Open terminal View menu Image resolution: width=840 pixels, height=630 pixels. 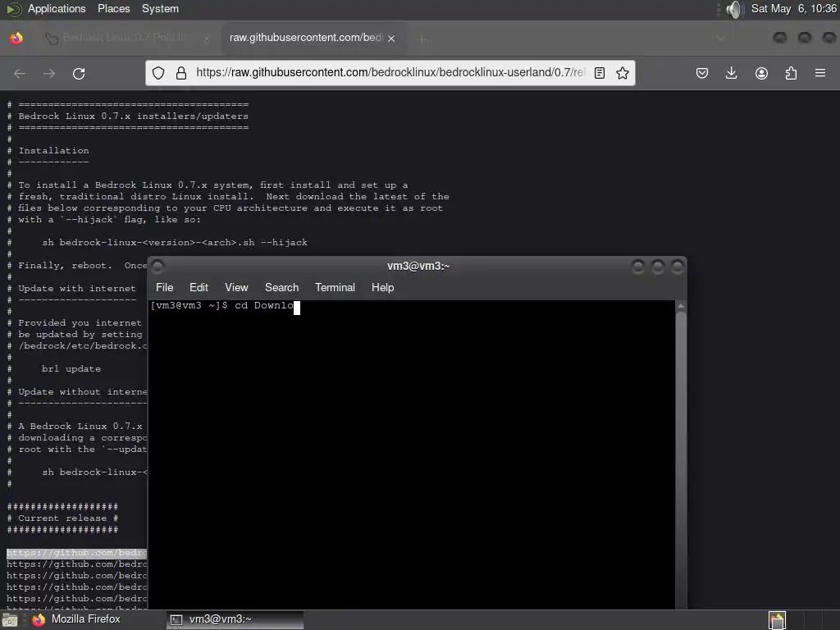point(236,288)
